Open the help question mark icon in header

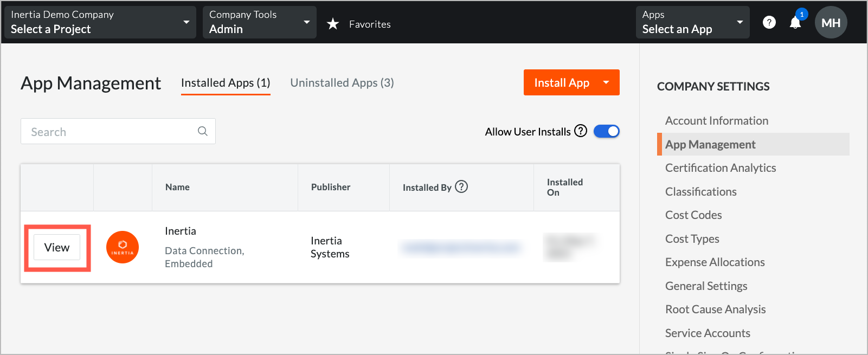coord(769,22)
